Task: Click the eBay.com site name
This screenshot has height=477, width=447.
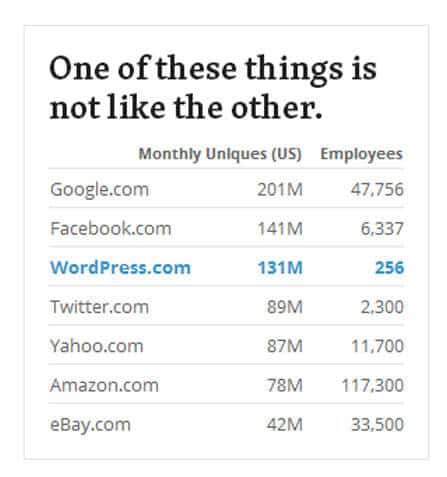Action: coord(90,425)
